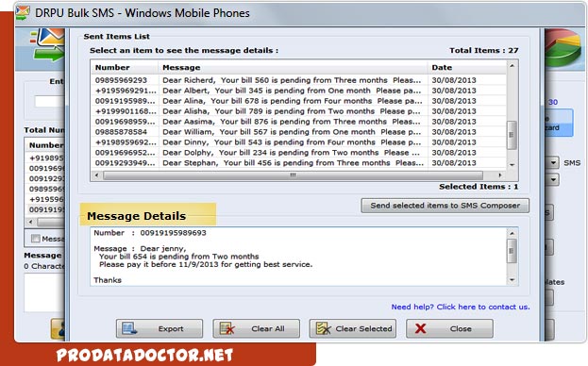Click the Clear Selected checklist icon
Screen dimensions: 588x366
pyautogui.click(x=323, y=329)
